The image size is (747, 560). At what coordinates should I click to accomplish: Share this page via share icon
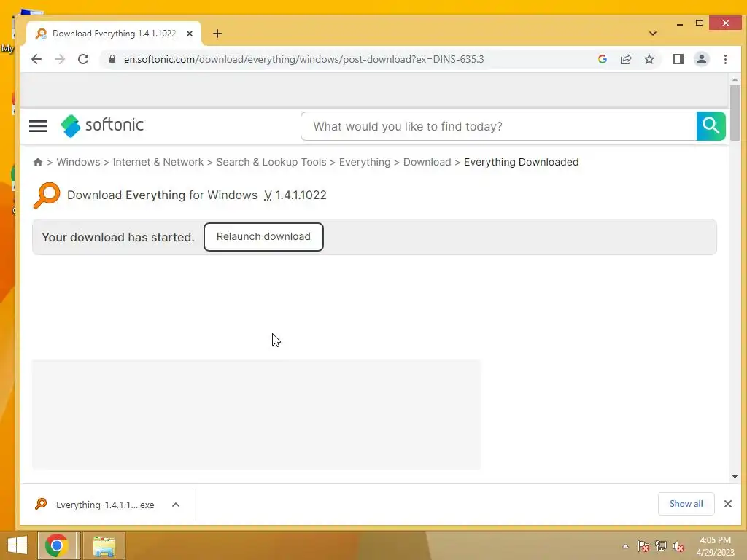pyautogui.click(x=625, y=59)
